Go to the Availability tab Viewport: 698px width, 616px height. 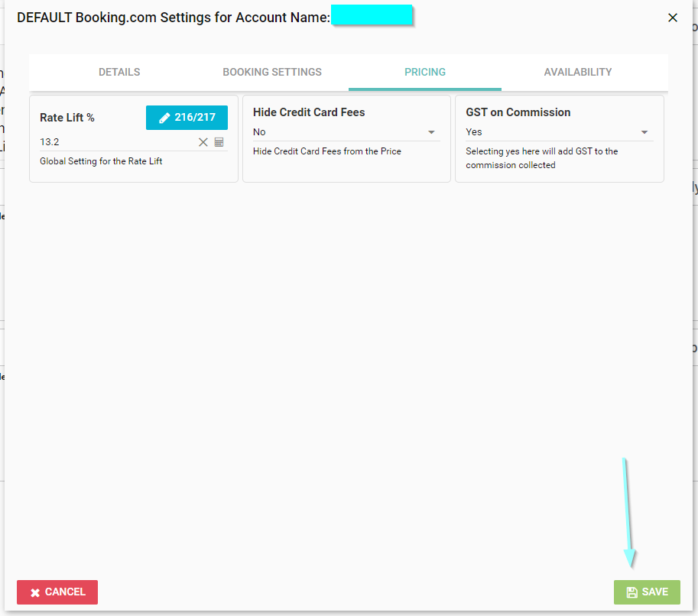[x=578, y=72]
